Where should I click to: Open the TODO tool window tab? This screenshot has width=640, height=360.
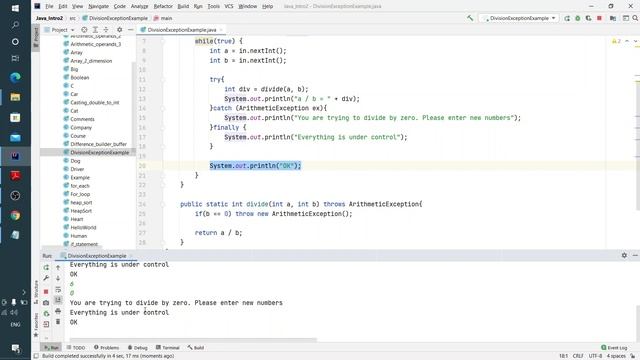click(76, 347)
